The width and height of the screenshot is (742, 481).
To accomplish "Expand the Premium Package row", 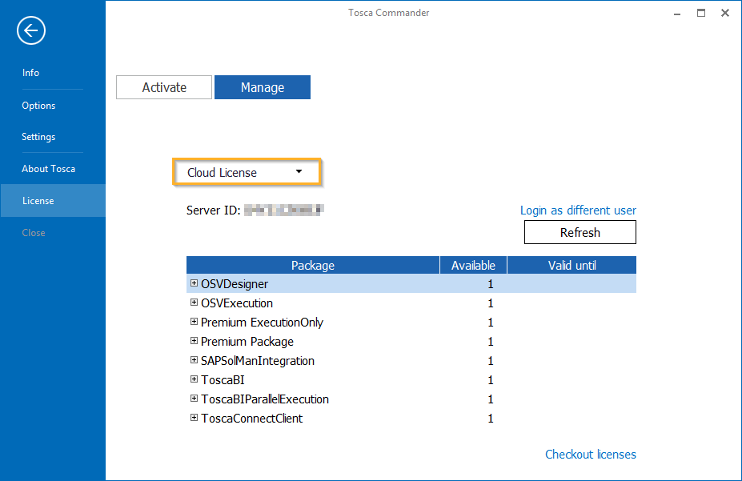I will pos(194,341).
